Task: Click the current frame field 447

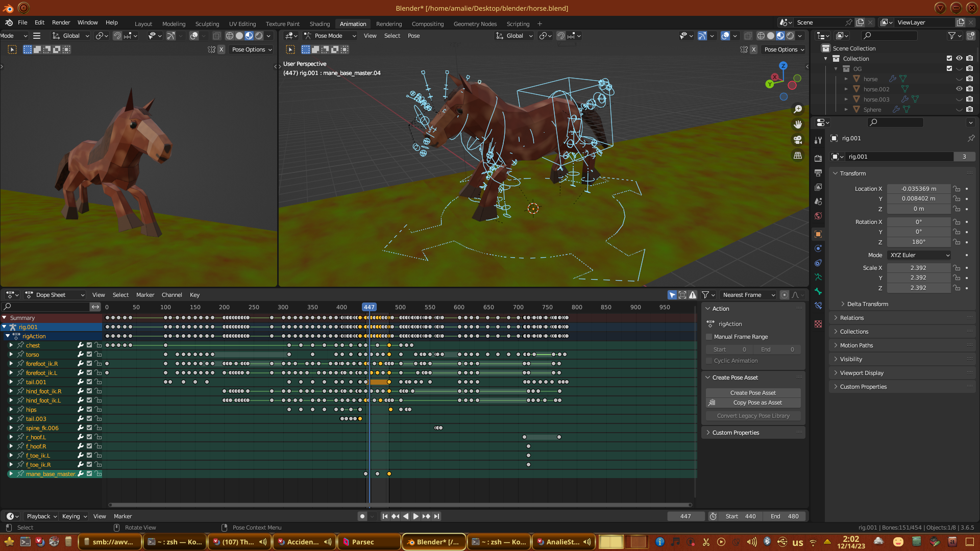Action: click(685, 516)
